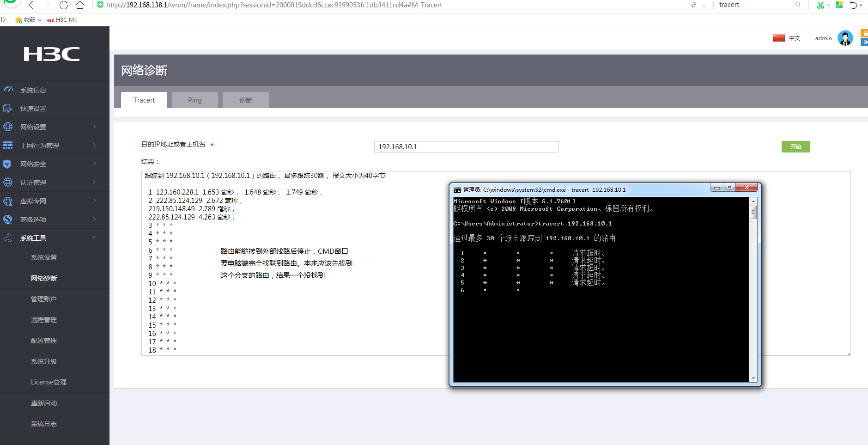Click the browser forward arrow
The image size is (868, 445).
click(48, 5)
